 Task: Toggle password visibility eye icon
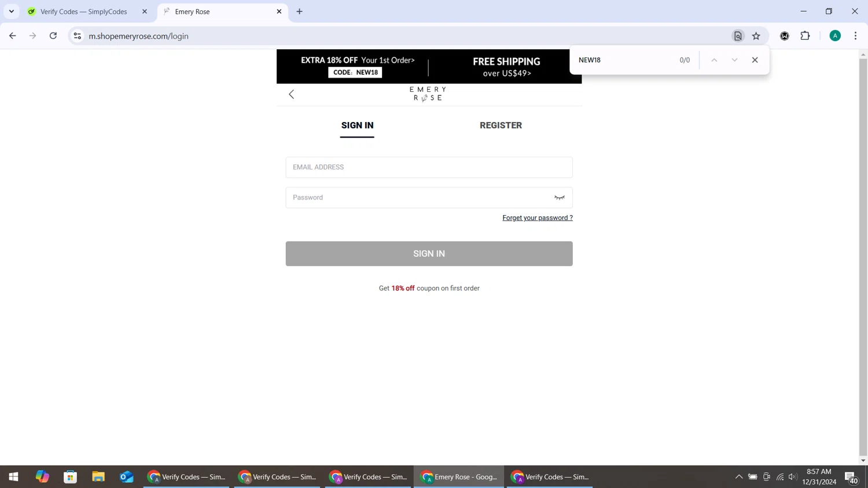pyautogui.click(x=559, y=198)
